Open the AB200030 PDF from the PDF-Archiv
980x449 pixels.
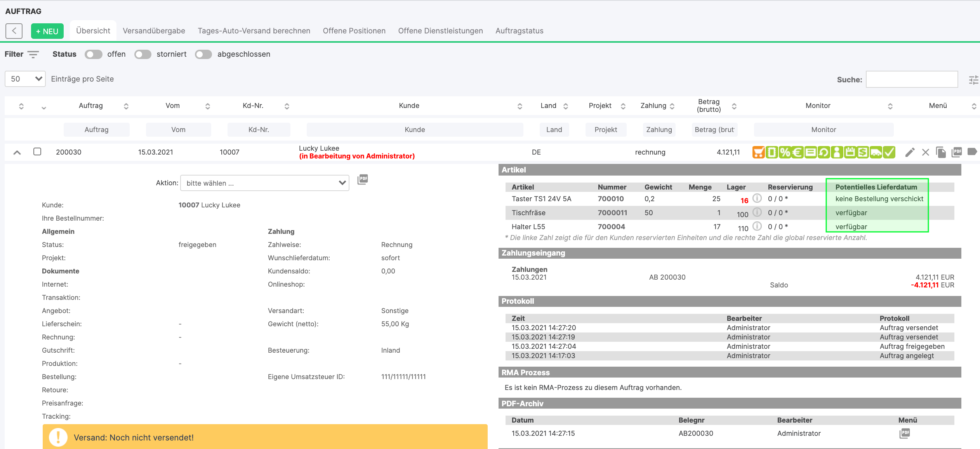click(x=905, y=433)
